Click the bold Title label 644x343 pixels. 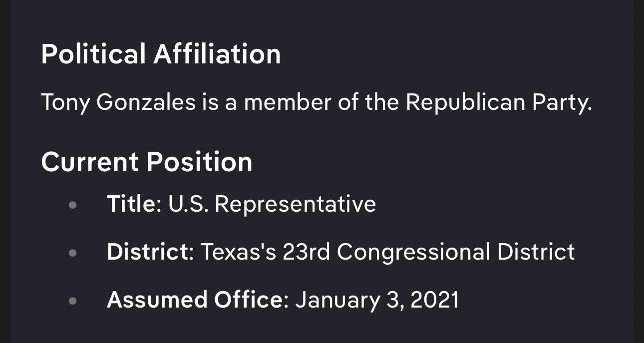click(x=131, y=204)
